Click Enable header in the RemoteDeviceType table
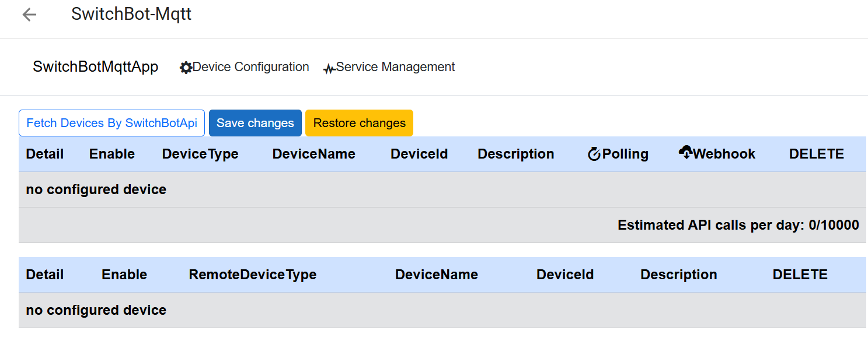 click(124, 275)
